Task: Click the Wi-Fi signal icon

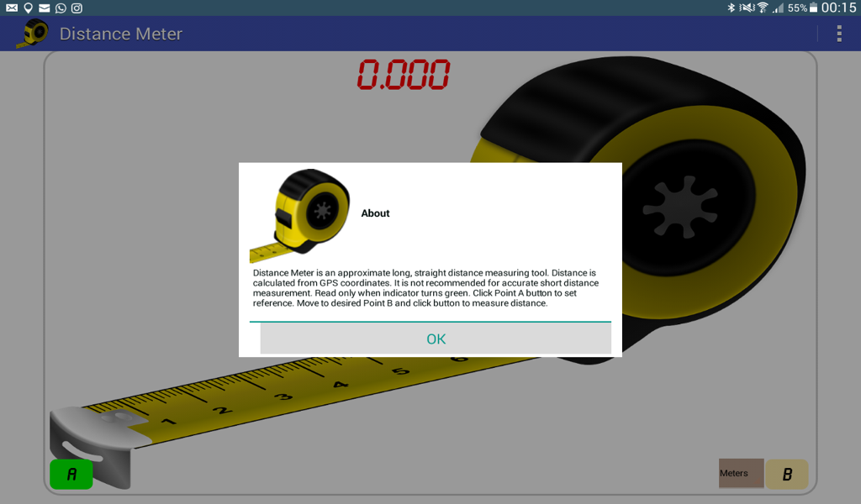Action: point(763,8)
